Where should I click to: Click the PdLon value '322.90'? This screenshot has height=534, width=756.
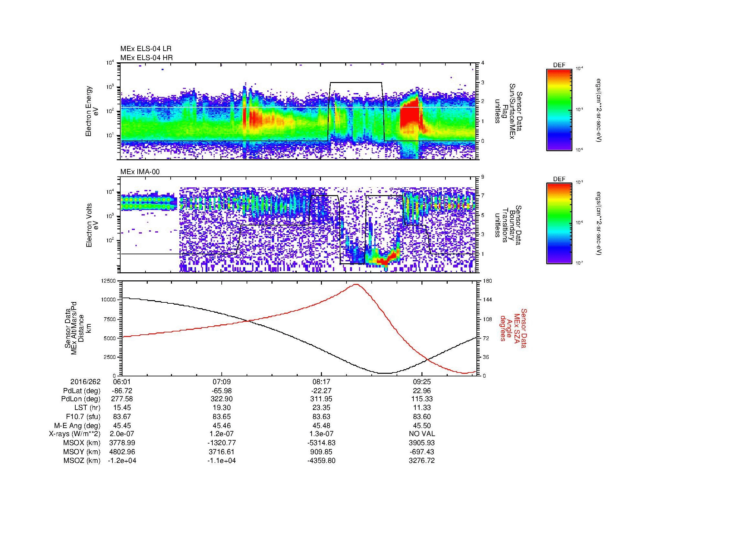(222, 399)
